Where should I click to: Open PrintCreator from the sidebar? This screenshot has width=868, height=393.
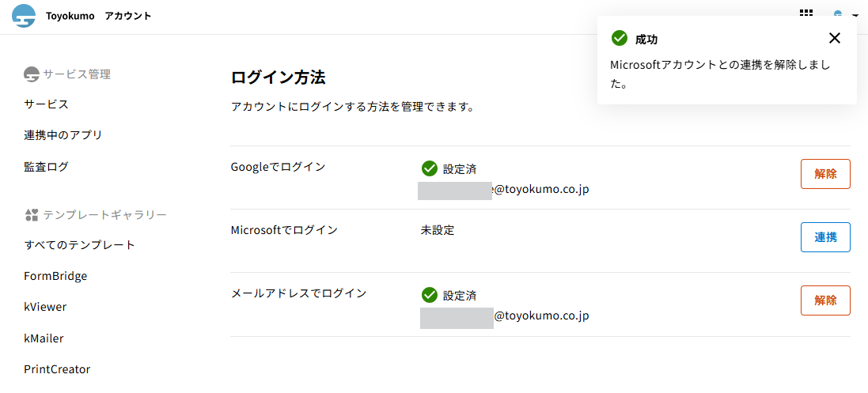pyautogui.click(x=57, y=369)
